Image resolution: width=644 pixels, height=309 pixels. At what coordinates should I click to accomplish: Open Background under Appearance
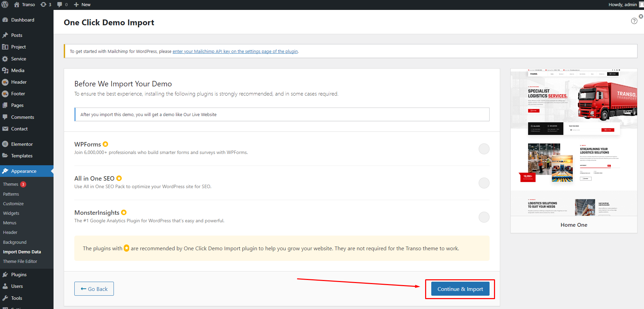[15, 242]
